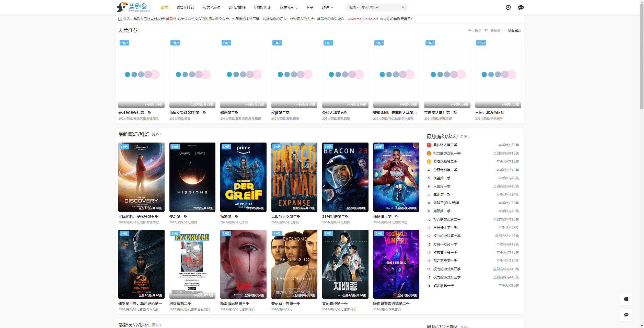Open 更多 for 最热魔幻/科幻 ranking

pyautogui.click(x=465, y=136)
